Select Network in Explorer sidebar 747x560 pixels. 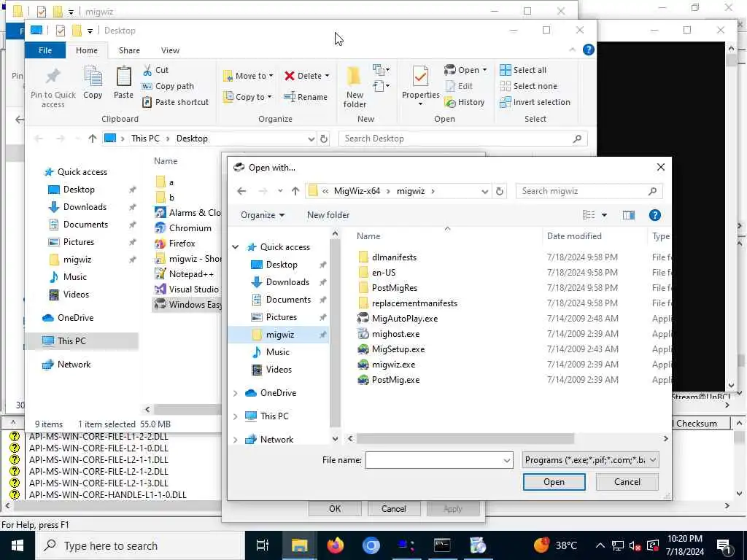click(x=74, y=365)
